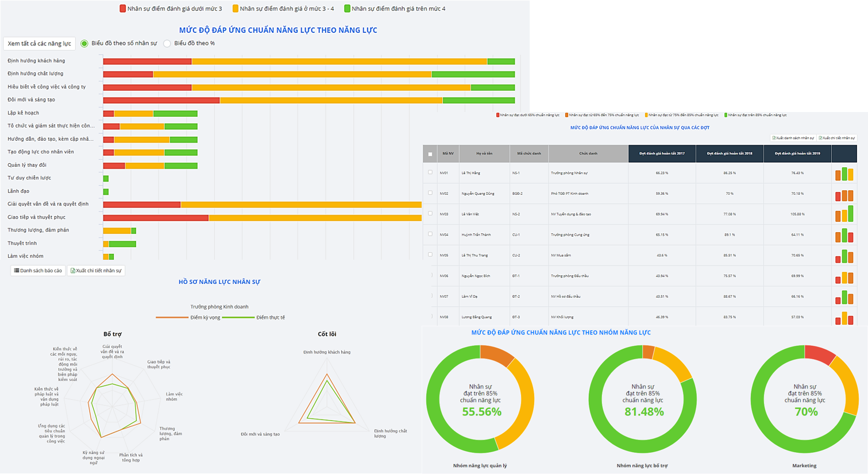
Task: Click 'Trưởng phòng Đấu thầu' job title cell
Action: pos(570,276)
